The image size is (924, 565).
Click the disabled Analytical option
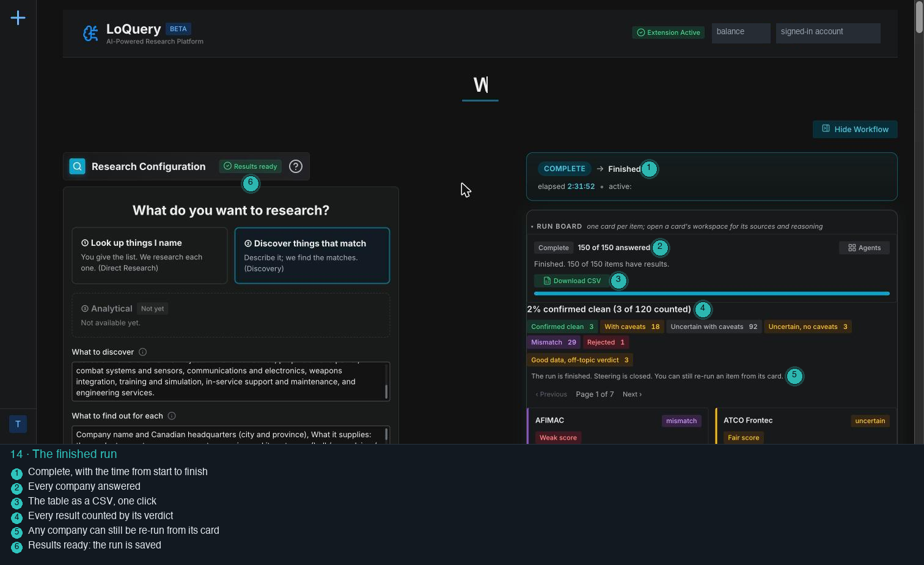click(231, 315)
